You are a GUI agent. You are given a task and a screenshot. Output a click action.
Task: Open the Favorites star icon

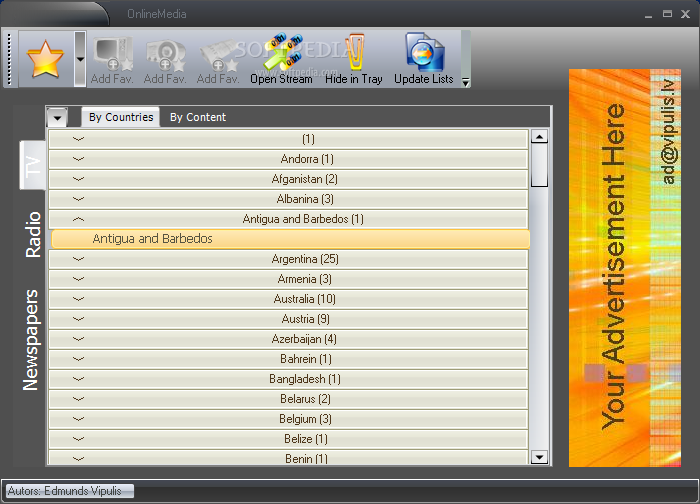click(x=46, y=58)
